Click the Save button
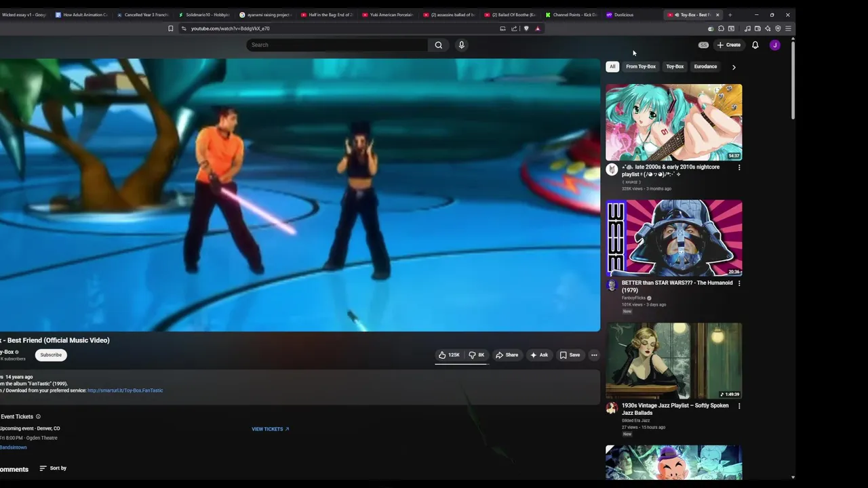The width and height of the screenshot is (868, 488). [570, 354]
